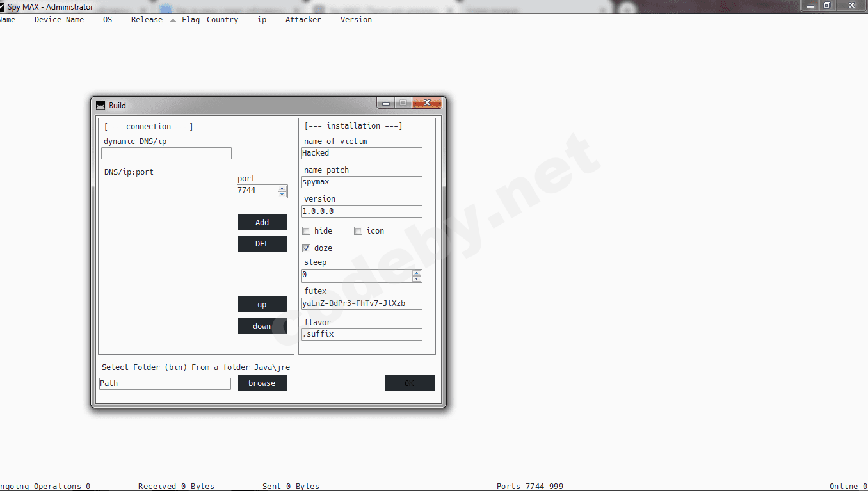Click the "DNS/ip:port" label
The height and width of the screenshot is (491, 868).
pos(129,172)
